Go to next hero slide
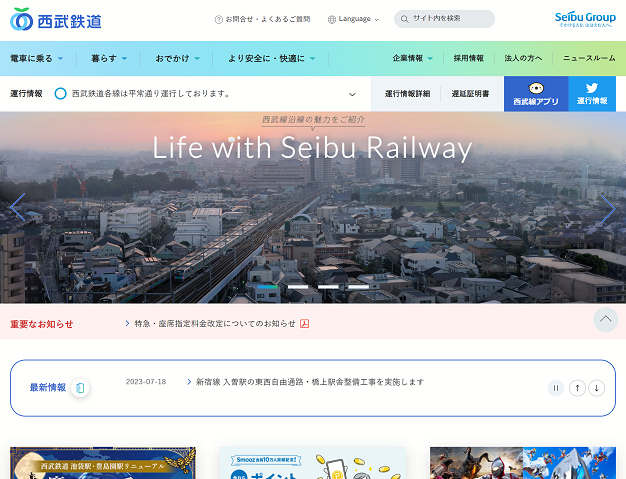 pyautogui.click(x=608, y=209)
